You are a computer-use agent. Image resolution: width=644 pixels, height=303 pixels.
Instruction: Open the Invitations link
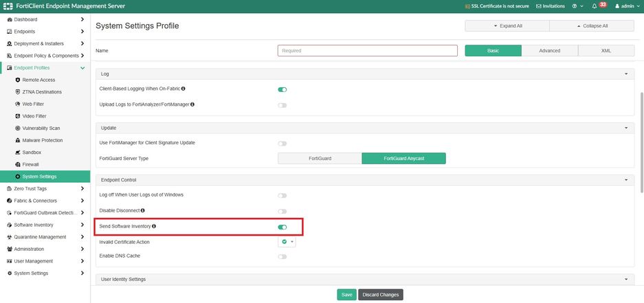(x=551, y=6)
